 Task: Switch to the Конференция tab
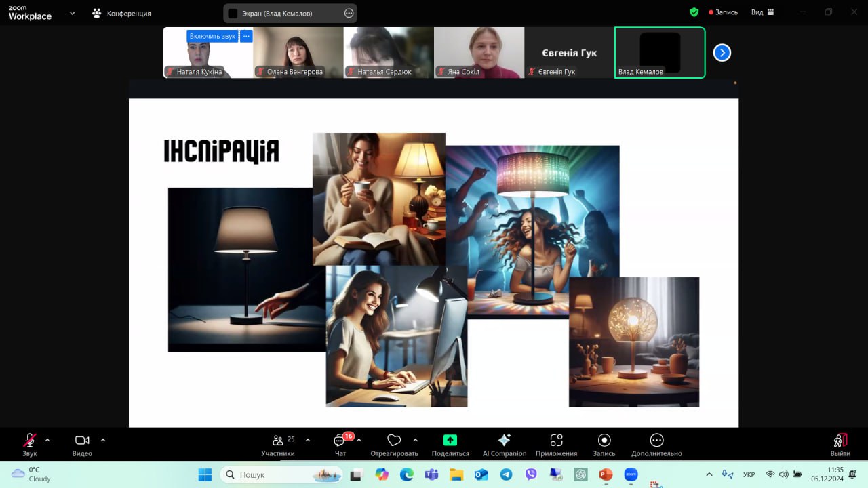point(122,13)
